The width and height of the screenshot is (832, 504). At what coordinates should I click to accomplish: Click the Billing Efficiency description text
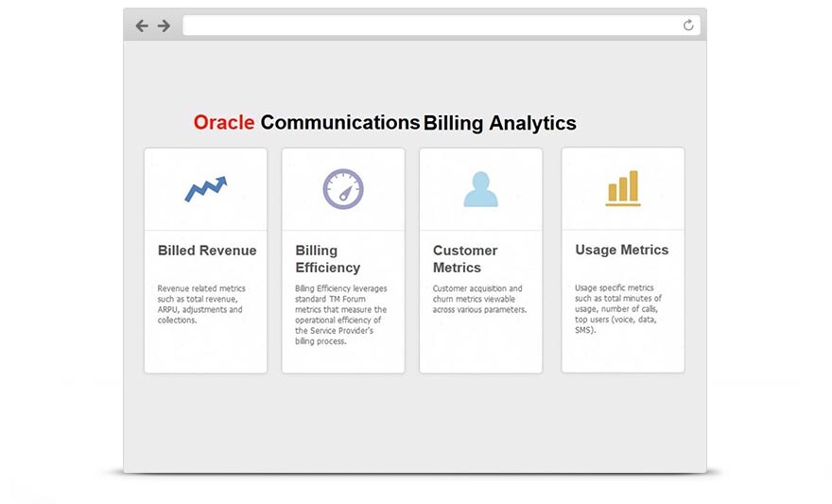[x=340, y=315]
